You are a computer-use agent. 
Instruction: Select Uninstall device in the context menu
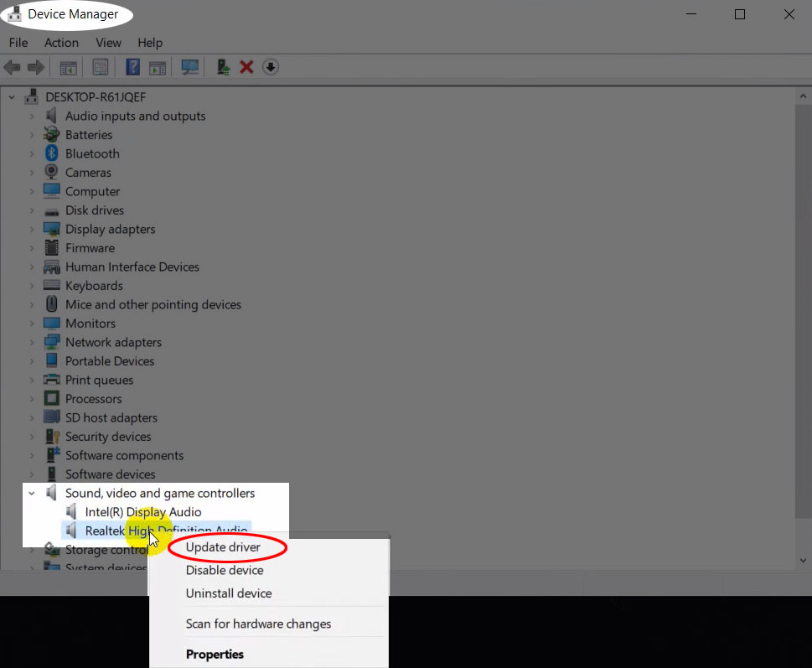click(229, 593)
